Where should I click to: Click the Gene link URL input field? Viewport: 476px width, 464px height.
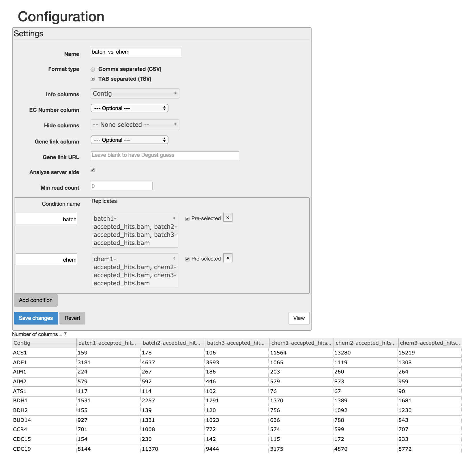(165, 155)
